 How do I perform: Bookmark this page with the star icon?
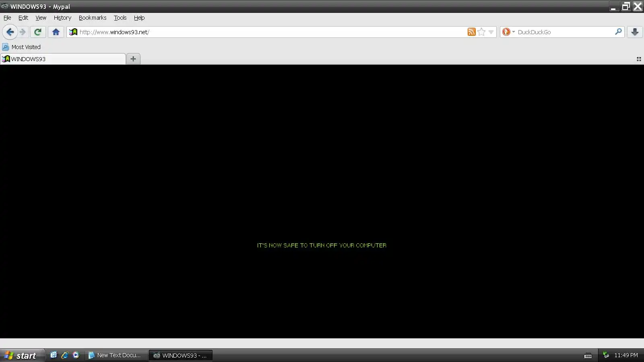(481, 32)
